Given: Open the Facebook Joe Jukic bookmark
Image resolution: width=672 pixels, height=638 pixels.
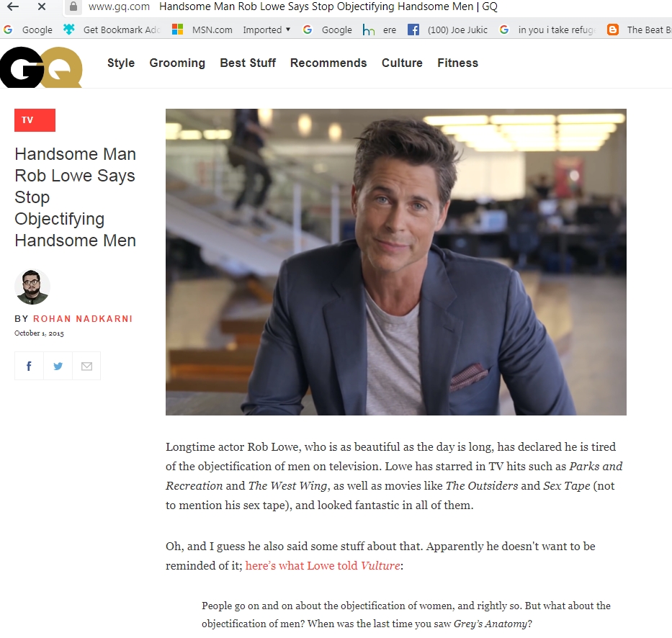Looking at the screenshot, I should [448, 30].
